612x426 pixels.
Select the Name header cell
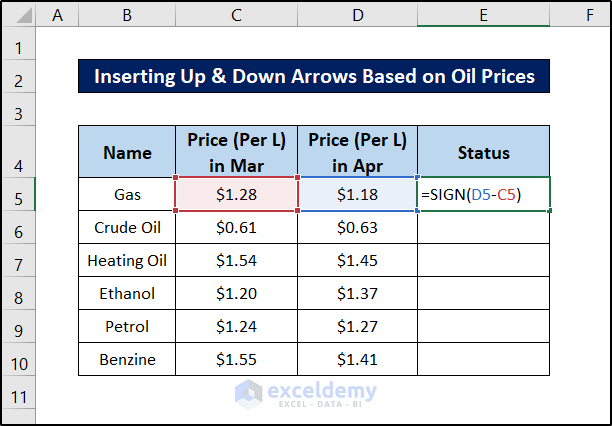click(x=127, y=153)
